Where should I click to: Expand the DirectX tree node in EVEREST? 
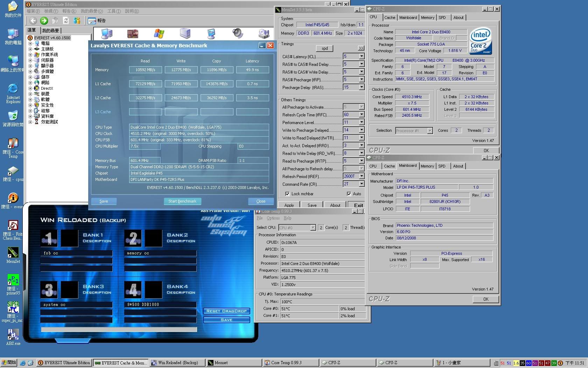[x=30, y=88]
